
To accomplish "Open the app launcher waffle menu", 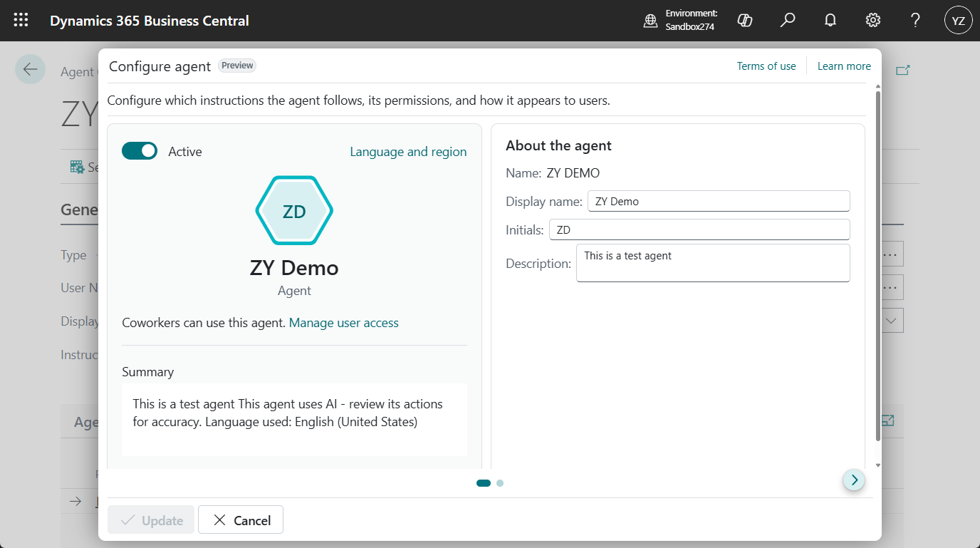I will [21, 21].
